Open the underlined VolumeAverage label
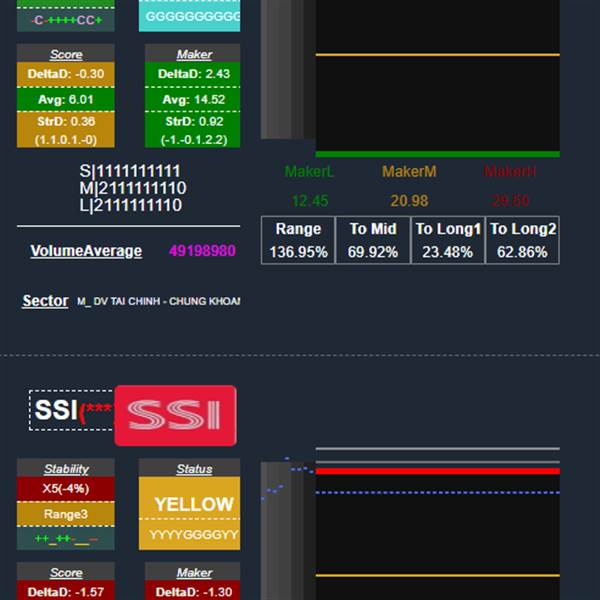 coord(86,251)
